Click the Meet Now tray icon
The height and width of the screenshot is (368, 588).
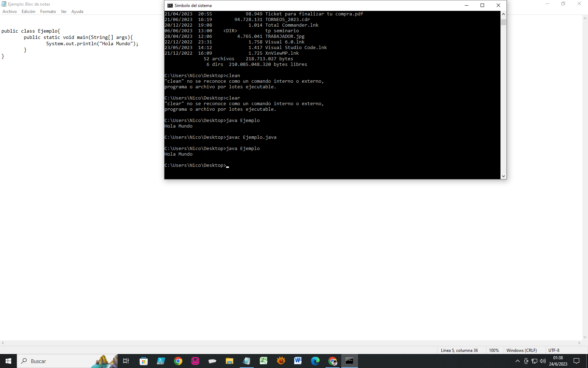(x=526, y=361)
